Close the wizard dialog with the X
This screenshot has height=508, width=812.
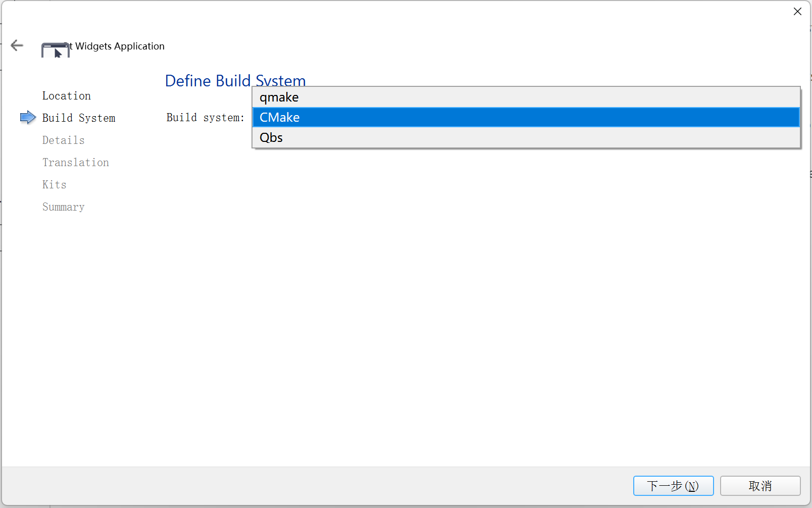[797, 11]
